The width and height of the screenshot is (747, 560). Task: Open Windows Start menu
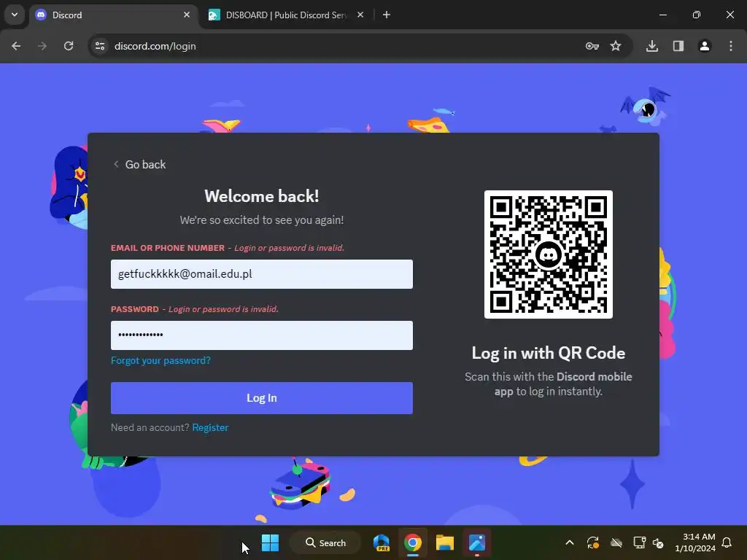270,542
